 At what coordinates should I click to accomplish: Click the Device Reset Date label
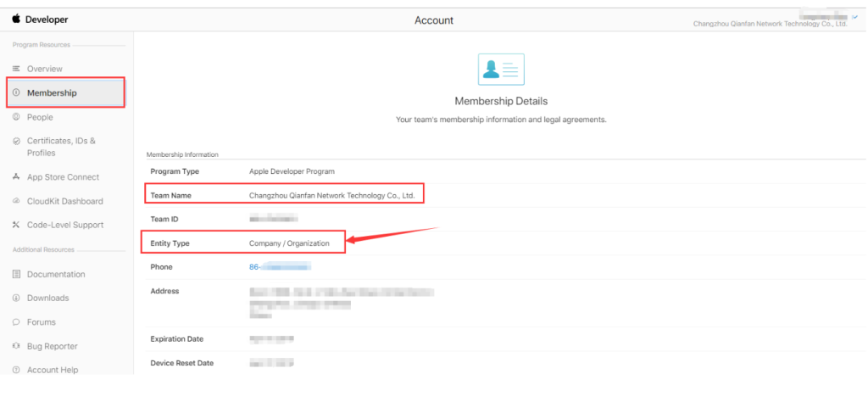point(182,363)
